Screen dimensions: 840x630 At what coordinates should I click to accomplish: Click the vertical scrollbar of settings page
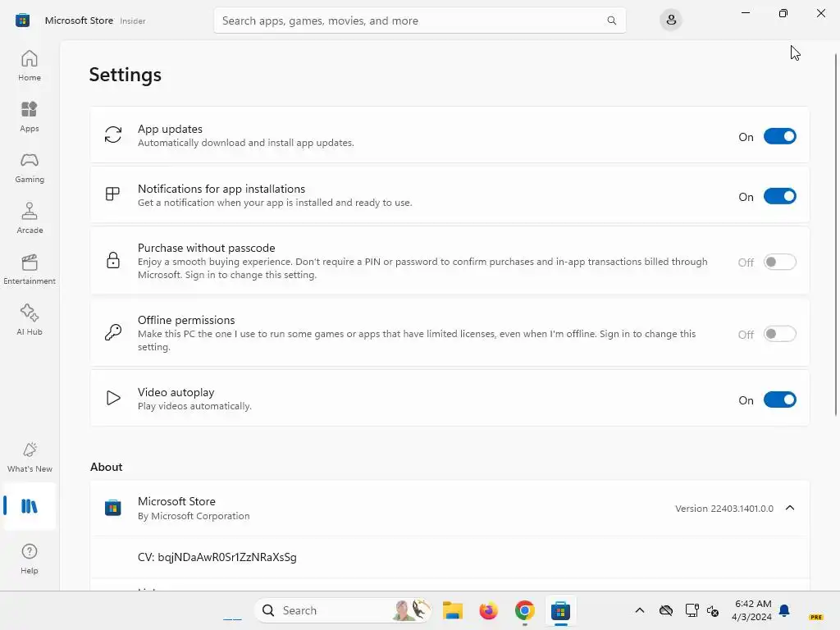tap(836, 235)
